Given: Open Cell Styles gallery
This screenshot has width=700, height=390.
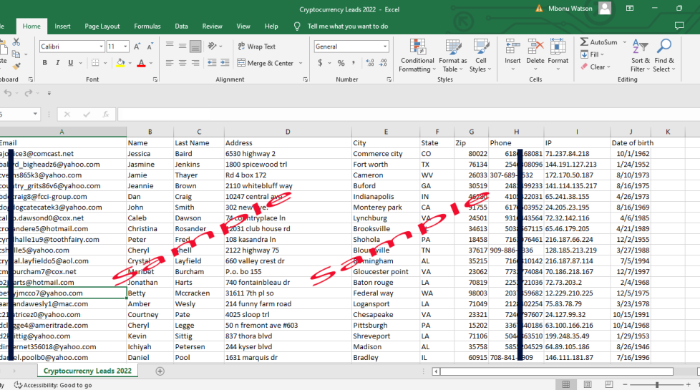Looking at the screenshot, I should 480,56.
